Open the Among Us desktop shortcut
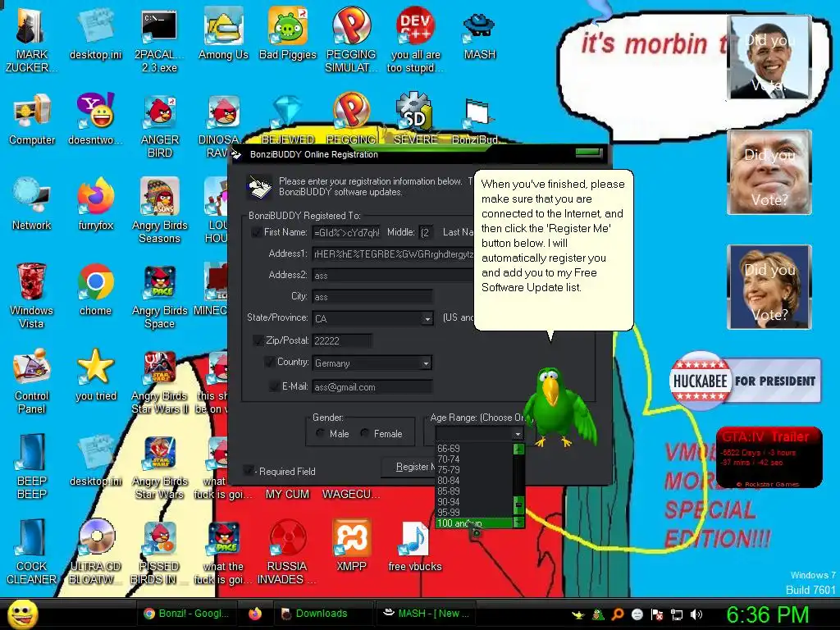This screenshot has width=840, height=630. (223, 33)
